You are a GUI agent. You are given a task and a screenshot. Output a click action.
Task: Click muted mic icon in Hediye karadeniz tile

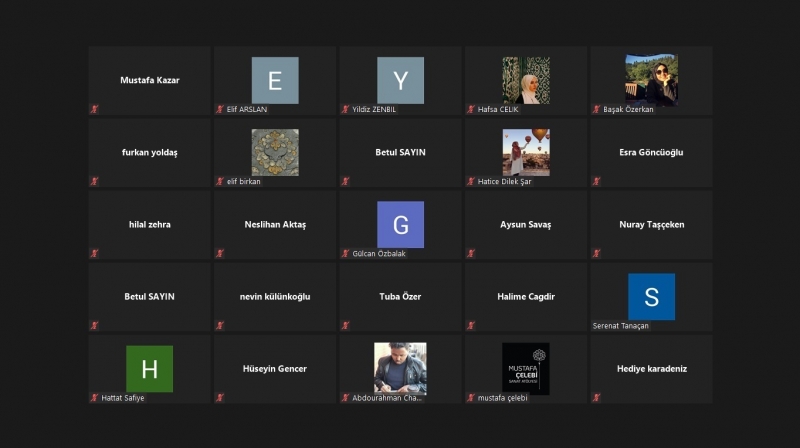pos(597,397)
